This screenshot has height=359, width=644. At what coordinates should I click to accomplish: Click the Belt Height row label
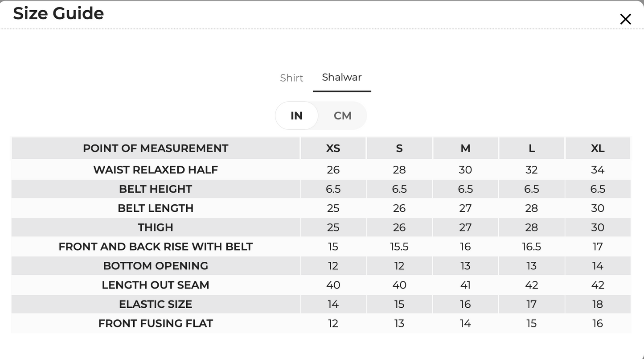(156, 189)
